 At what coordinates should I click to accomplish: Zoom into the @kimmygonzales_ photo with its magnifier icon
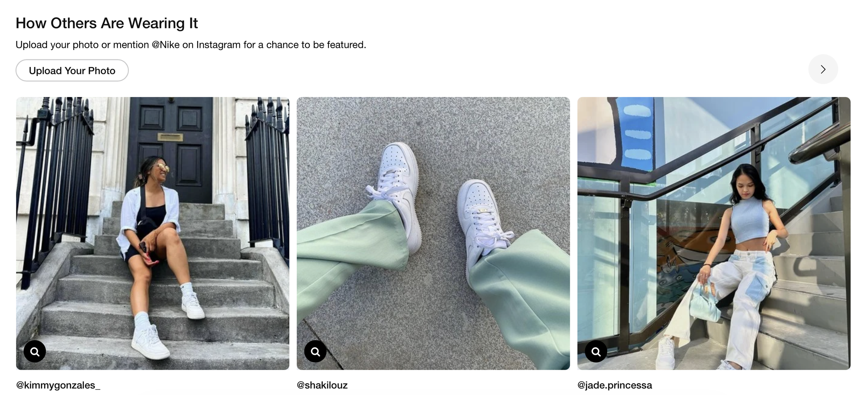pos(35,351)
